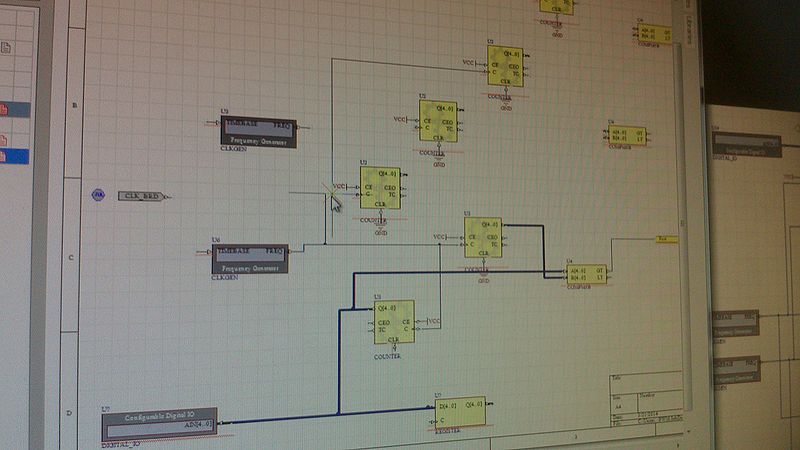
Task: Click the thick blue bus wire
Action: [x=339, y=360]
